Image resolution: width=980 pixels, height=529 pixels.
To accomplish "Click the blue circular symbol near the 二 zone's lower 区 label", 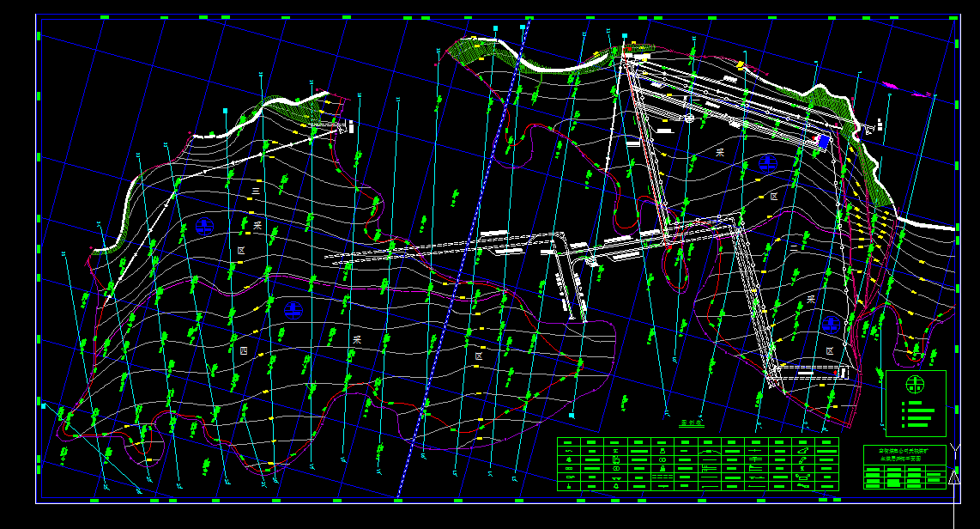I will (830, 324).
